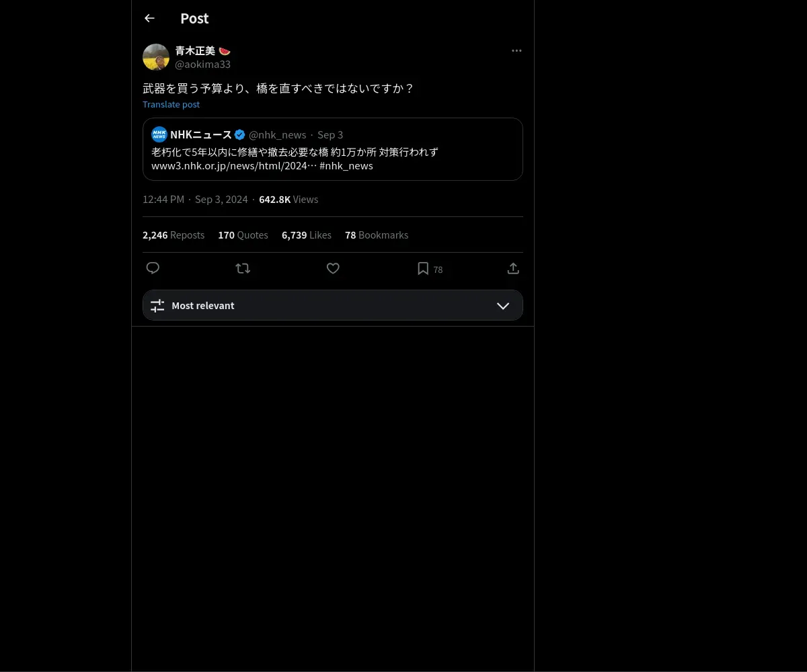Open the 6,739 Likes list

[307, 235]
